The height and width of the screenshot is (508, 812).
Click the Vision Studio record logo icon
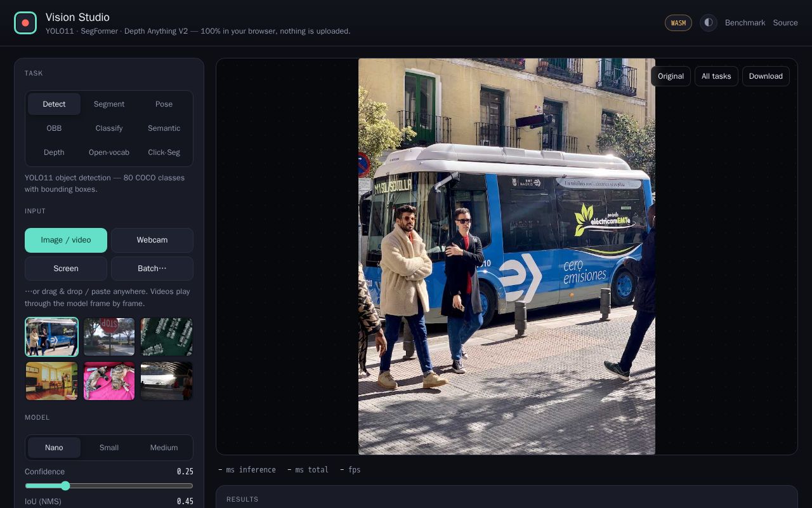[x=25, y=23]
